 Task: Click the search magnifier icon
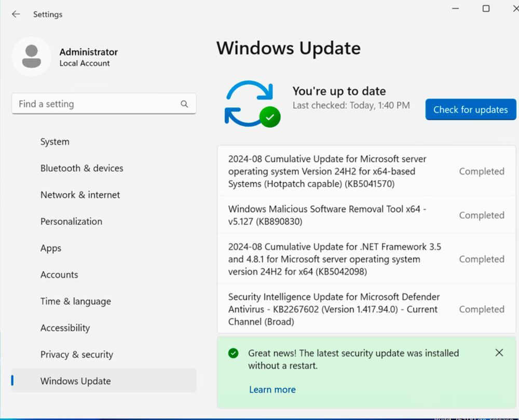(184, 104)
